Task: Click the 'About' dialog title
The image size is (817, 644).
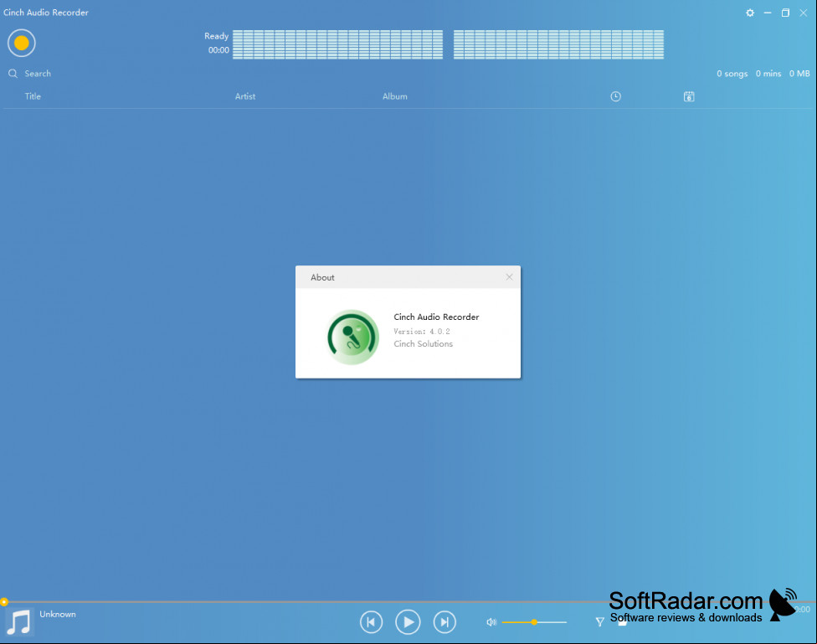Action: (322, 277)
